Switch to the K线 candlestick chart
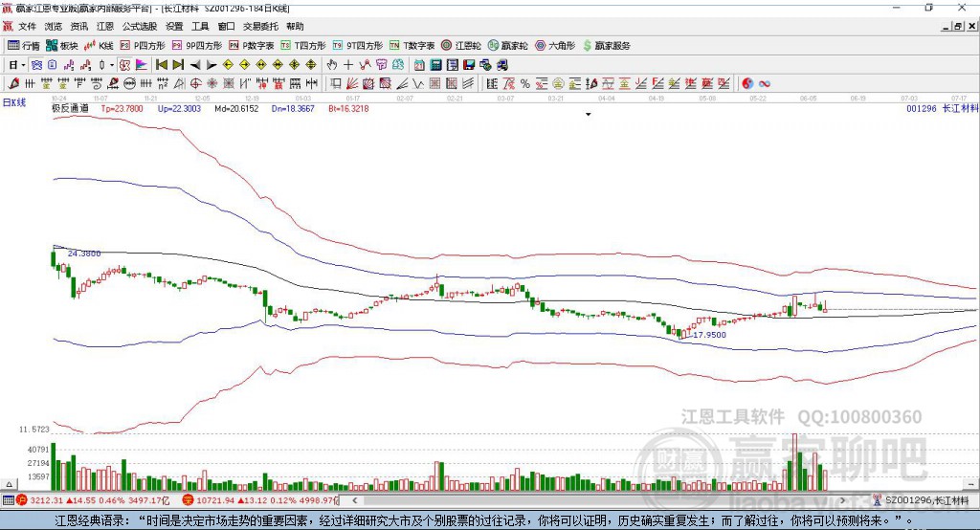 click(99, 46)
